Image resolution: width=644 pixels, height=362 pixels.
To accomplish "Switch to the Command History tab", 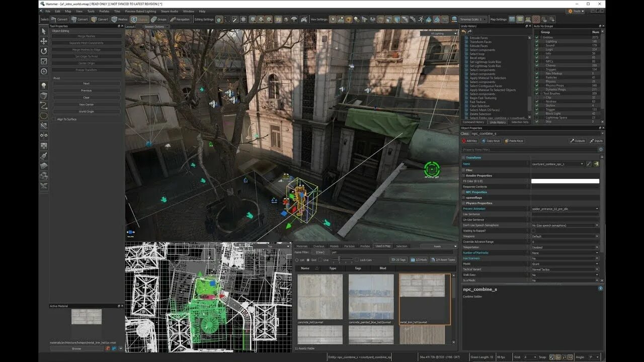I will point(473,122).
